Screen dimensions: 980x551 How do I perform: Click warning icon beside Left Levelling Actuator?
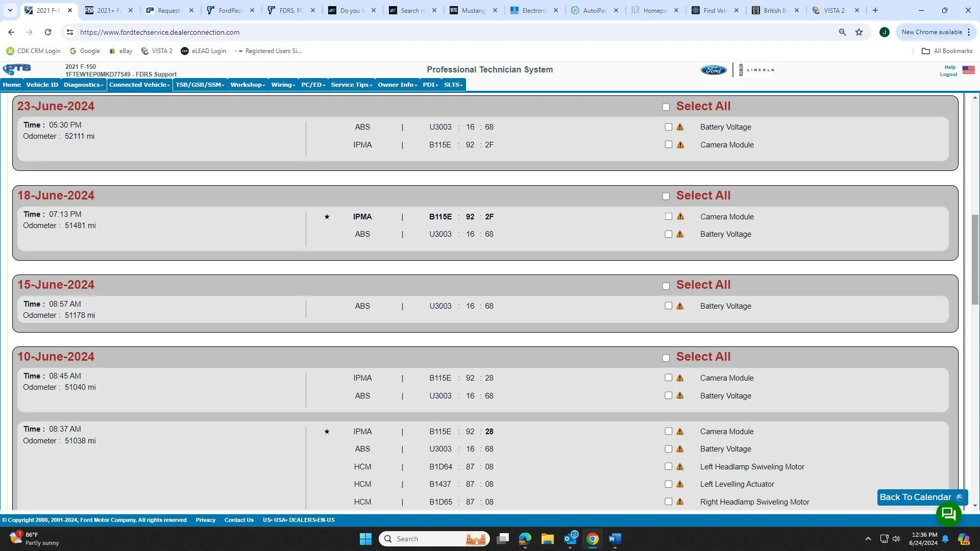[x=680, y=484]
